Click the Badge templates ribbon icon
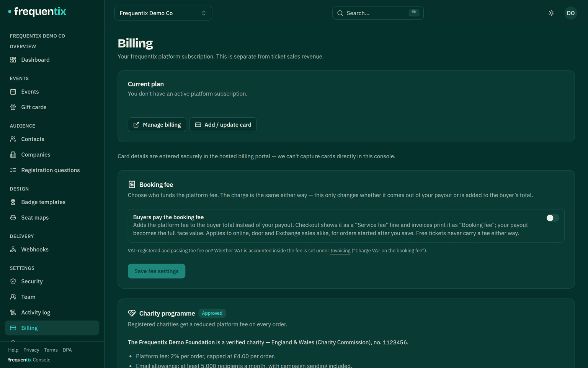Image resolution: width=588 pixels, height=368 pixels. (x=13, y=202)
